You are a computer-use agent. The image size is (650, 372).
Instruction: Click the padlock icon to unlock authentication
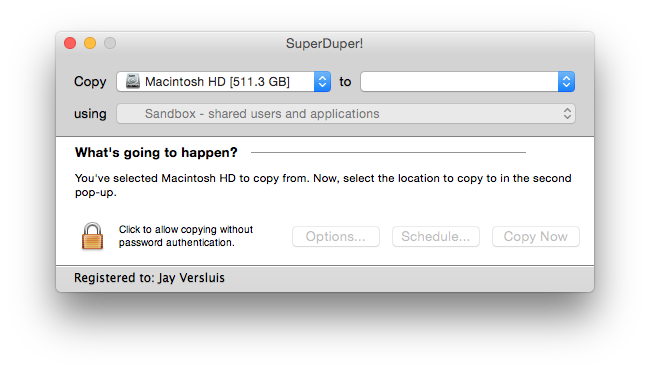[x=92, y=236]
